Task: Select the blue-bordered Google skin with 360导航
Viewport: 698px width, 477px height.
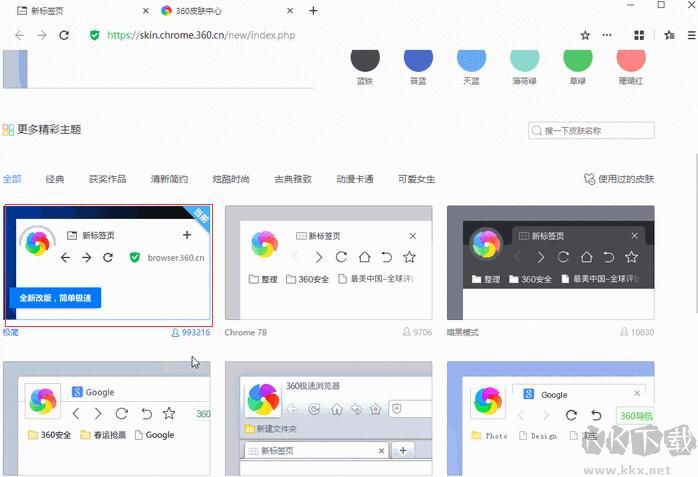Action: click(551, 418)
